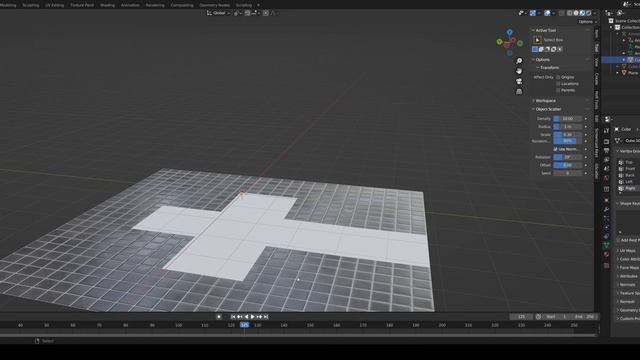Image resolution: width=640 pixels, height=360 pixels.
Task: Open the Global transform orientation dropdown
Action: [218, 13]
